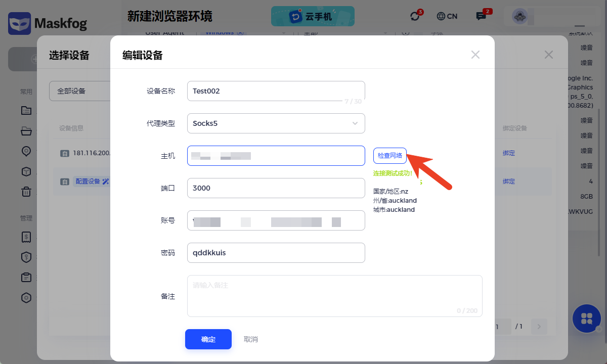Click the location pin icon in sidebar
This screenshot has height=364, width=607.
[x=26, y=151]
